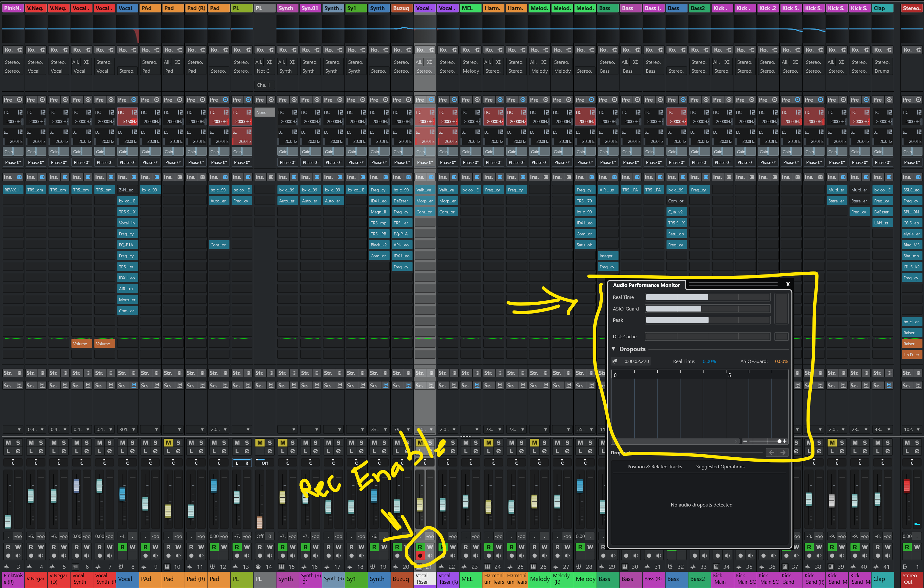
Task: Click the cursor-clock icon beside 0:00:02.220
Action: pos(615,361)
